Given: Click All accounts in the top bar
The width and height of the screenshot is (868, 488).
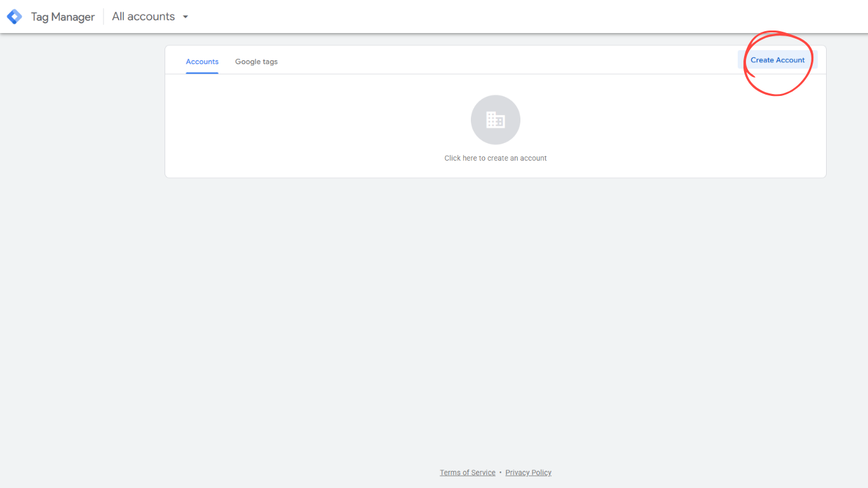Looking at the screenshot, I should tap(142, 17).
